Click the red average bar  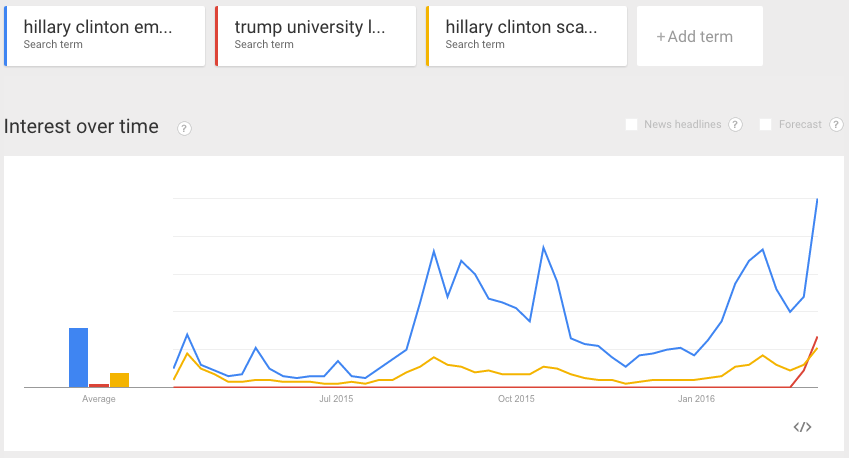99,385
